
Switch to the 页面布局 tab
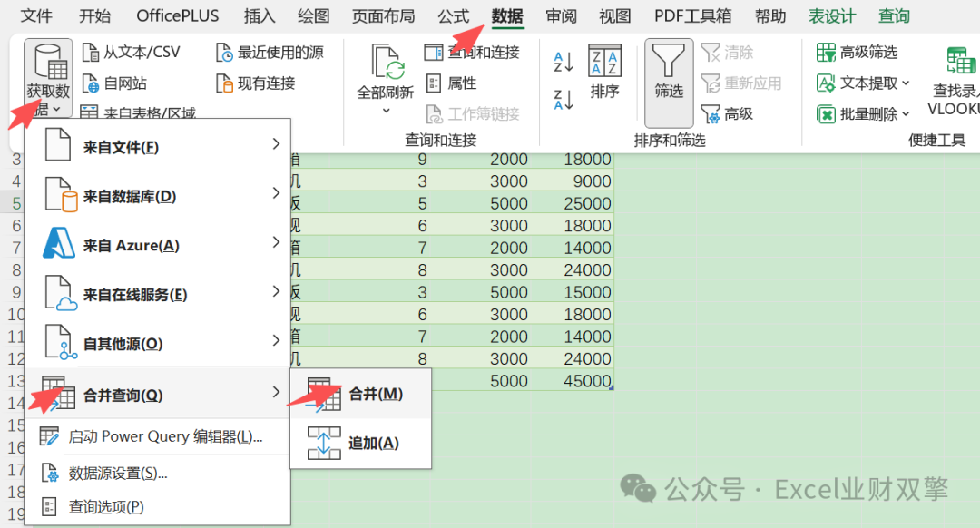pyautogui.click(x=383, y=15)
